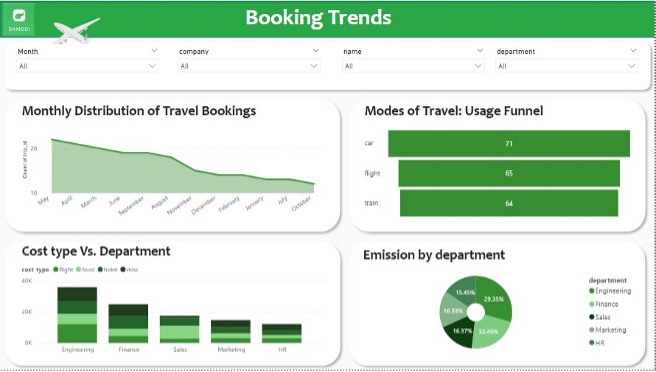Select Finance in the emission legend
Image resolution: width=656 pixels, height=372 pixels.
603,304
